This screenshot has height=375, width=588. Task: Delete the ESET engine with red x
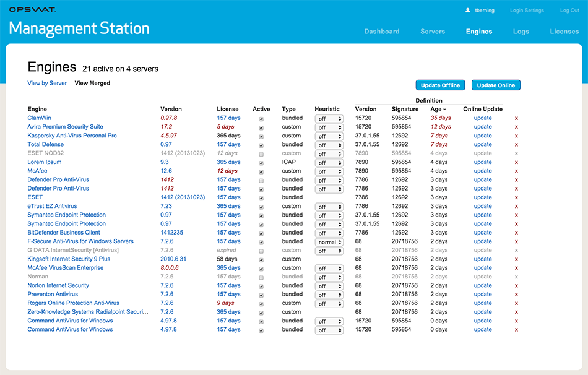(516, 197)
